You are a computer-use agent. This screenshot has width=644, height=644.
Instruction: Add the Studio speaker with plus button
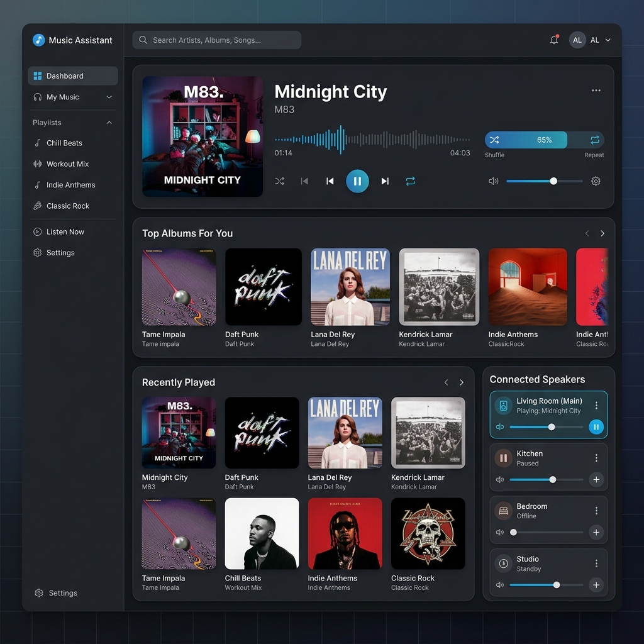tap(596, 585)
